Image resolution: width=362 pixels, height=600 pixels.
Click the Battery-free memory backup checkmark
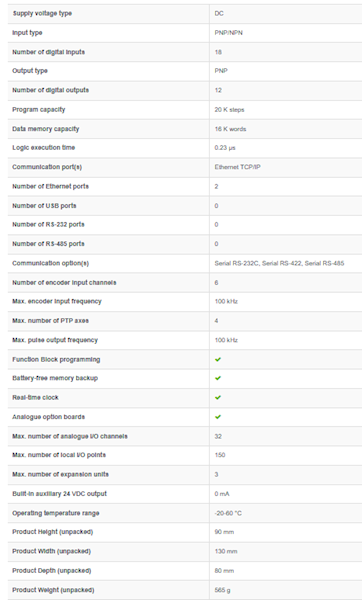point(218,378)
